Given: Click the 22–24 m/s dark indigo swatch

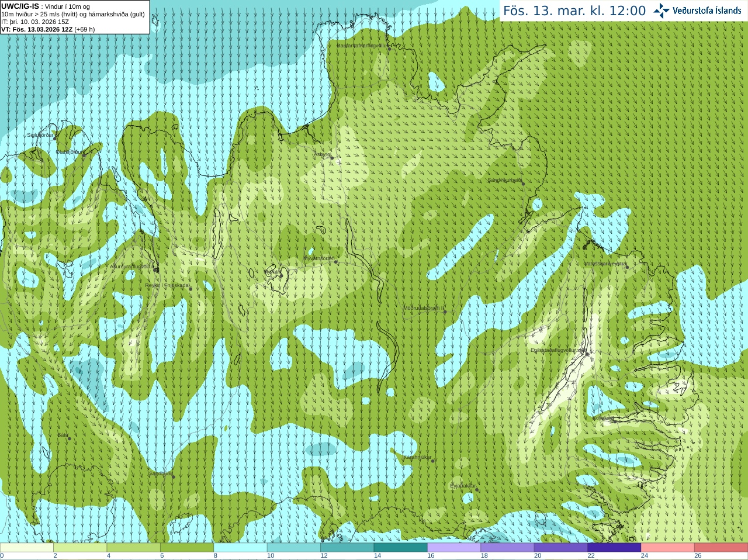Looking at the screenshot, I should (x=614, y=548).
